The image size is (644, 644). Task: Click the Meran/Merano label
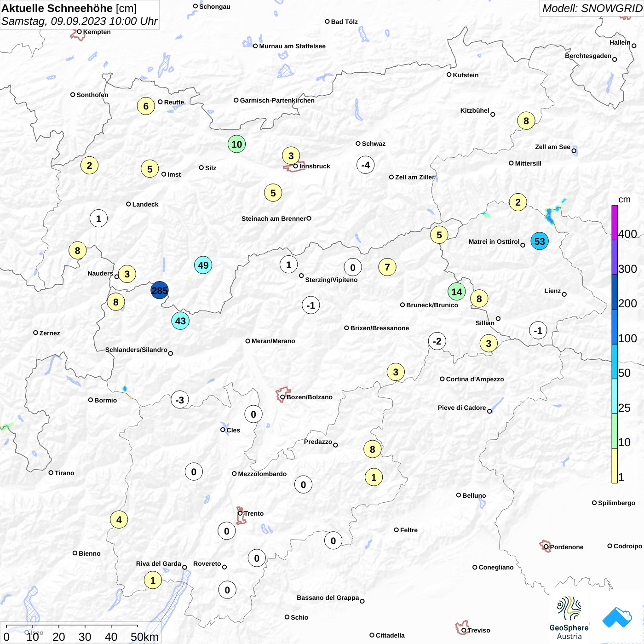click(273, 341)
